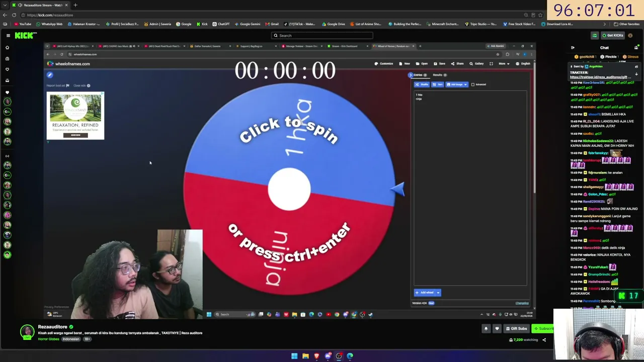The width and height of the screenshot is (644, 362).
Task: Click the white wheel center to spin
Action: pyautogui.click(x=289, y=189)
